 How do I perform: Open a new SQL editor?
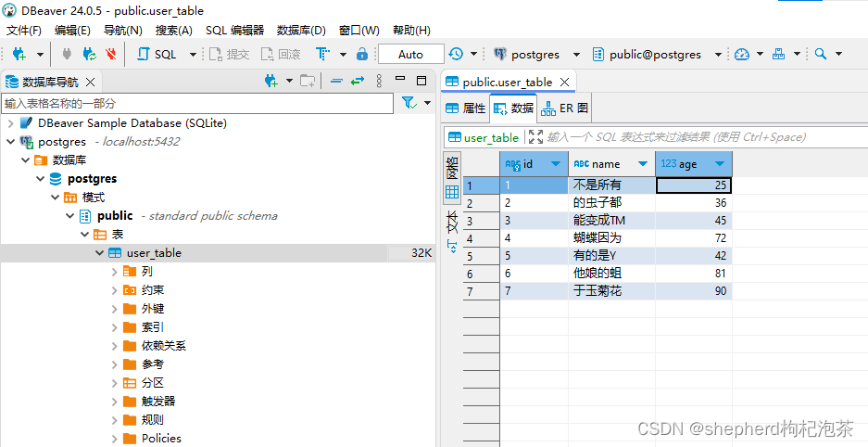157,54
